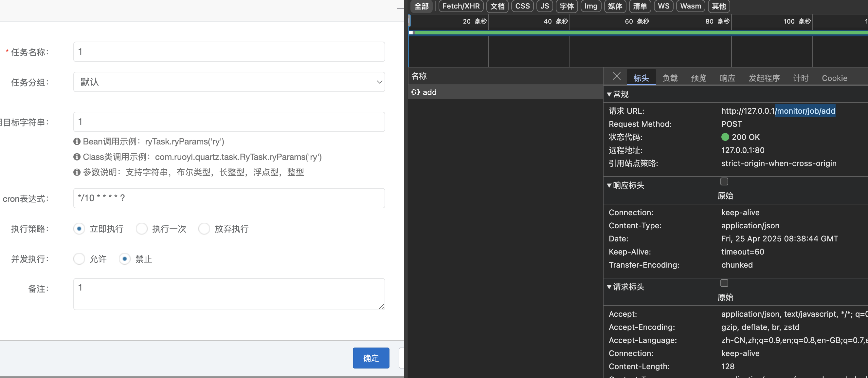This screenshot has width=868, height=378.
Task: Collapse the 请求标头 section
Action: 609,287
